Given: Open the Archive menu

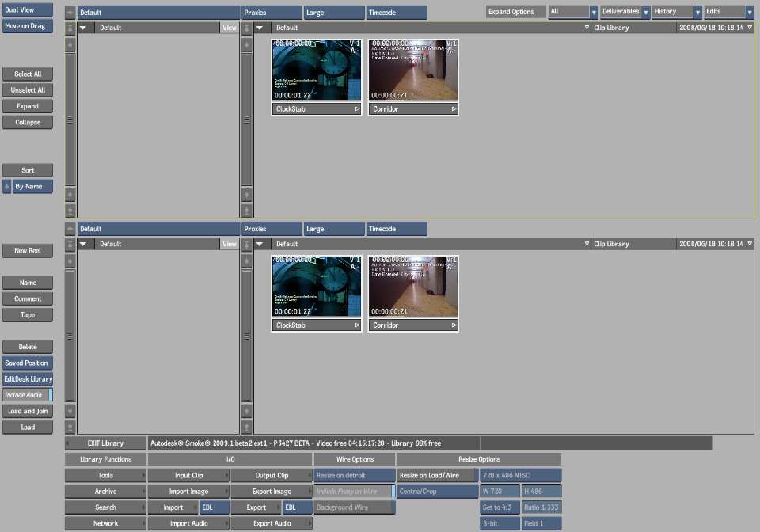Looking at the screenshot, I should click(105, 492).
